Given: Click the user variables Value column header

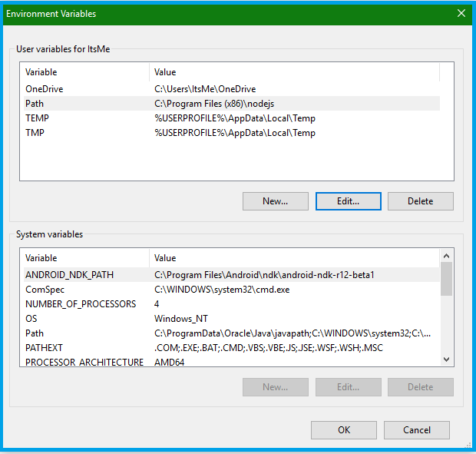Looking at the screenshot, I should pyautogui.click(x=294, y=72).
